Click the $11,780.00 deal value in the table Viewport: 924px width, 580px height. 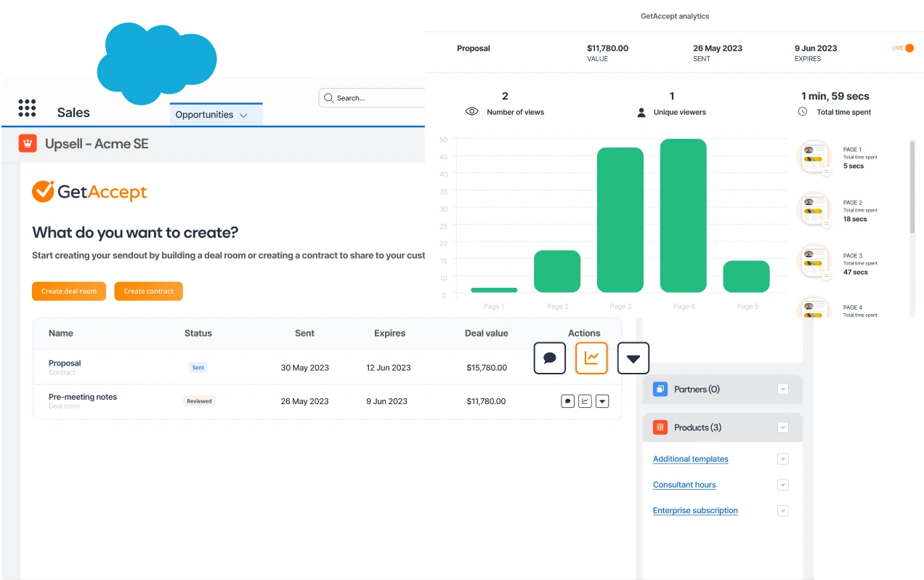486,401
